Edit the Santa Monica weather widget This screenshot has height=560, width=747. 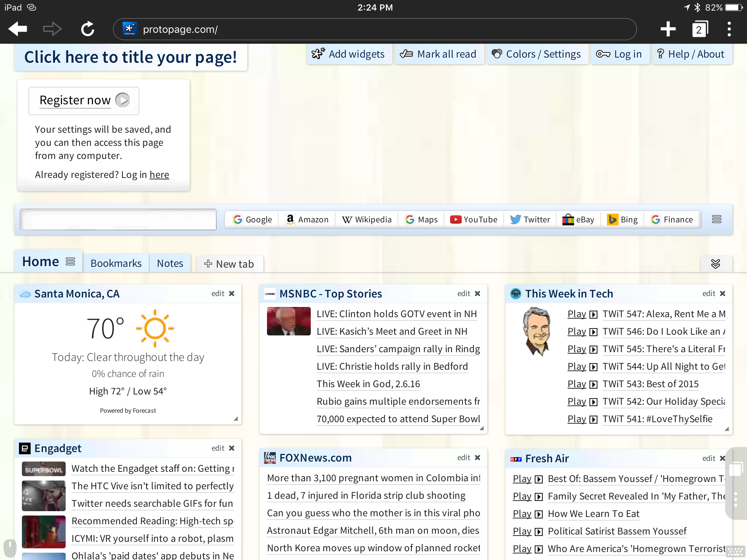click(218, 293)
